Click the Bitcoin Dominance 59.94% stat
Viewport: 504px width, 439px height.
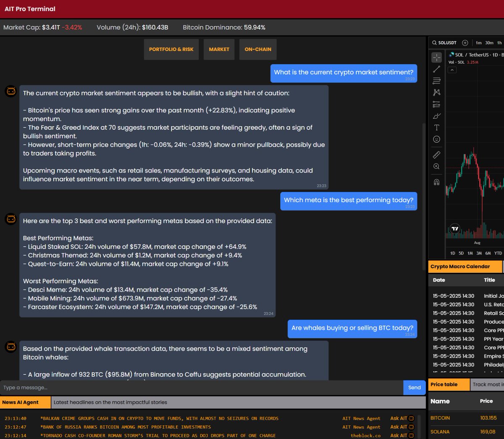click(224, 27)
